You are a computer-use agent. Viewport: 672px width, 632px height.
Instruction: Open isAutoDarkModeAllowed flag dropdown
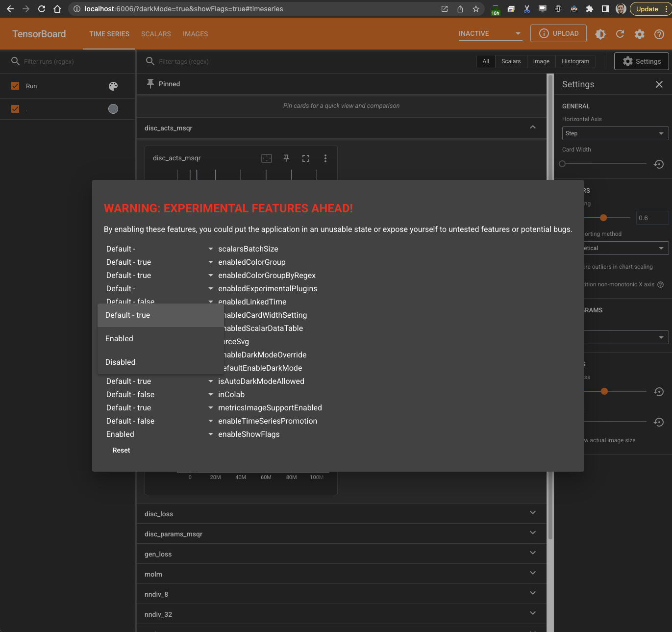[x=160, y=381]
